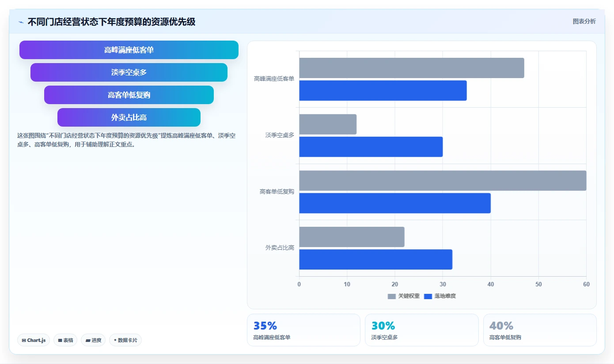Select the 高客单低复购 funnel stage

tap(129, 95)
